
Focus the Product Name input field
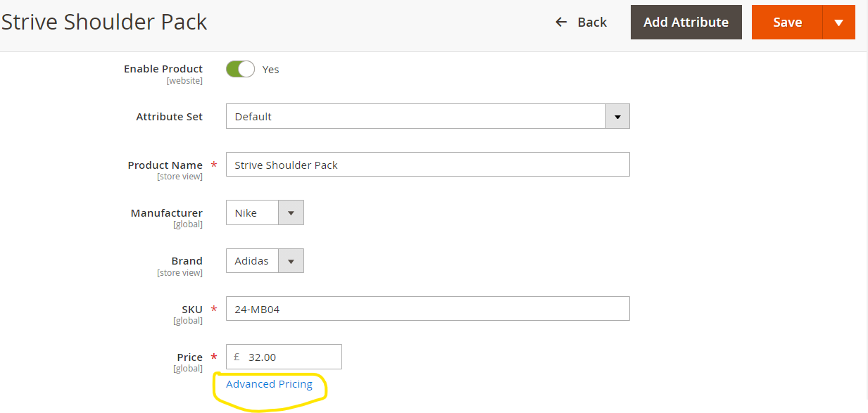(427, 165)
